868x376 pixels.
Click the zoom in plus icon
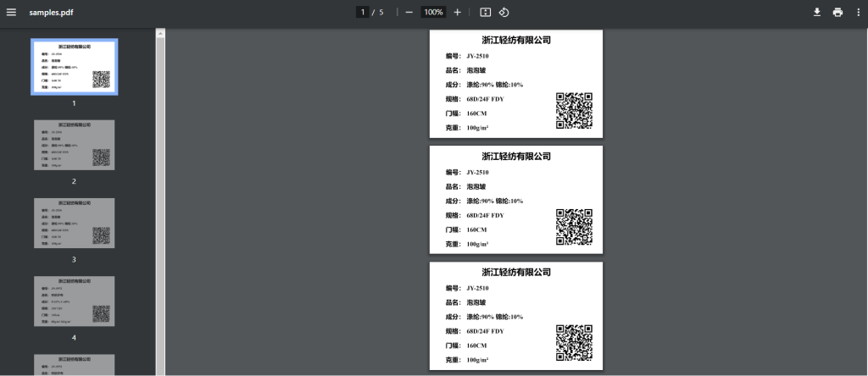[x=457, y=12]
